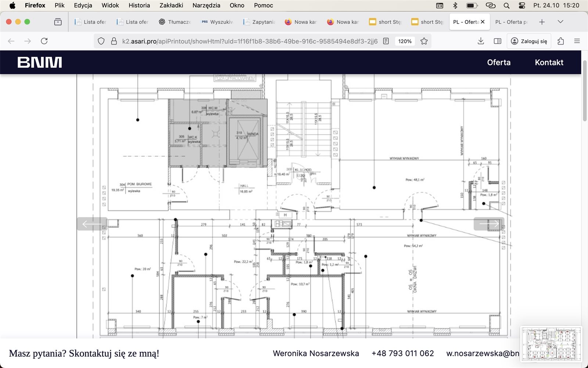Show next floor plan with right arrow
588x368 pixels.
click(x=488, y=224)
